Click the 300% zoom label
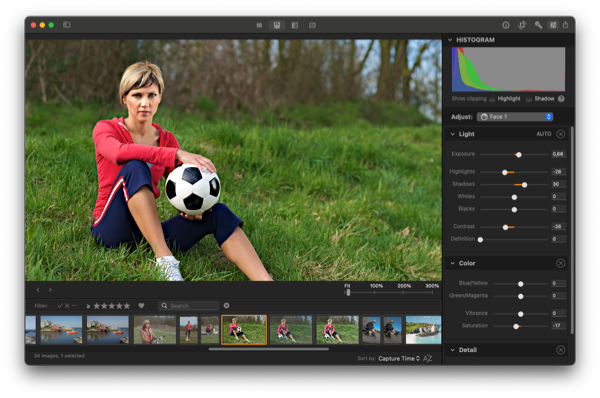Viewport: 600px width, 398px height. (432, 286)
